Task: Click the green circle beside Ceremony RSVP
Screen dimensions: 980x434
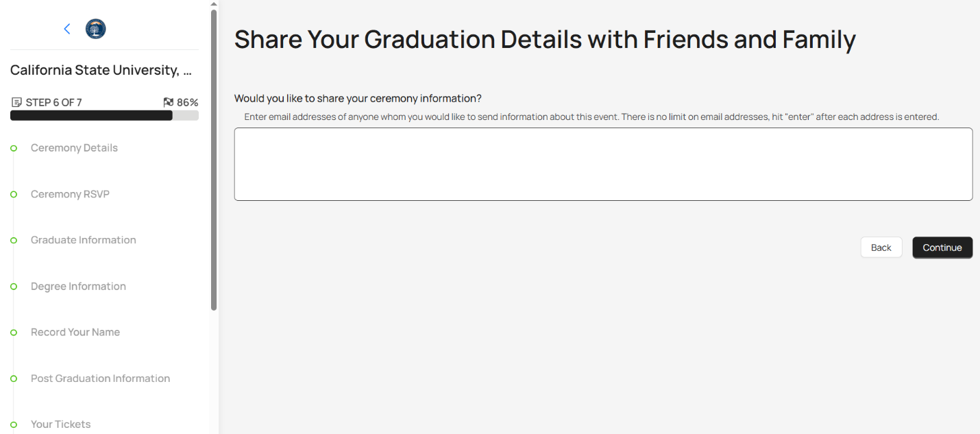Action: [x=14, y=194]
